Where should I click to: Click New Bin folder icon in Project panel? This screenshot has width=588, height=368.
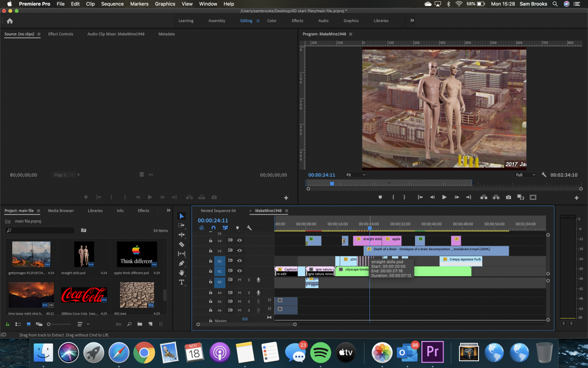(140, 324)
